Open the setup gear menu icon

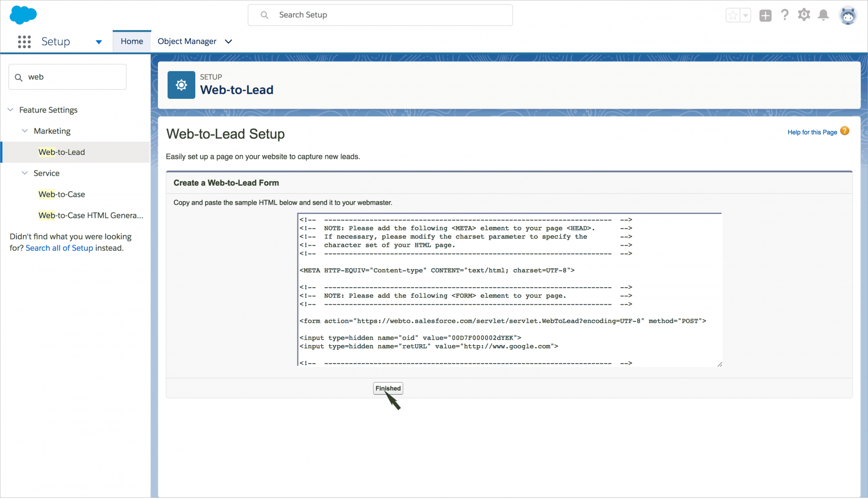[804, 15]
